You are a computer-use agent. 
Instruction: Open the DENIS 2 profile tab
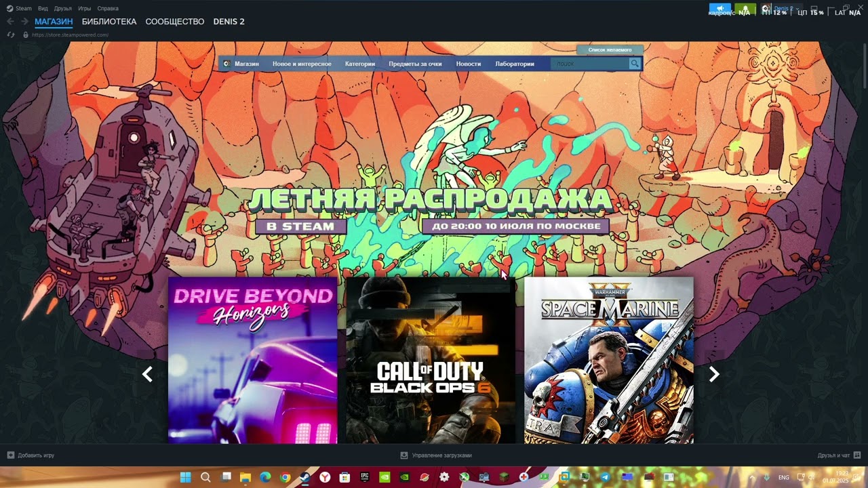[x=229, y=22]
